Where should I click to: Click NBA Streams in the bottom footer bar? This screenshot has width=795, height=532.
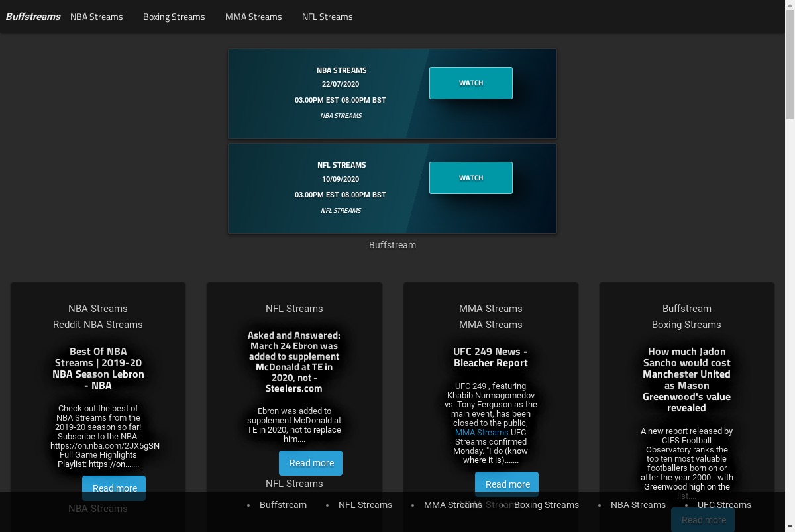click(638, 505)
